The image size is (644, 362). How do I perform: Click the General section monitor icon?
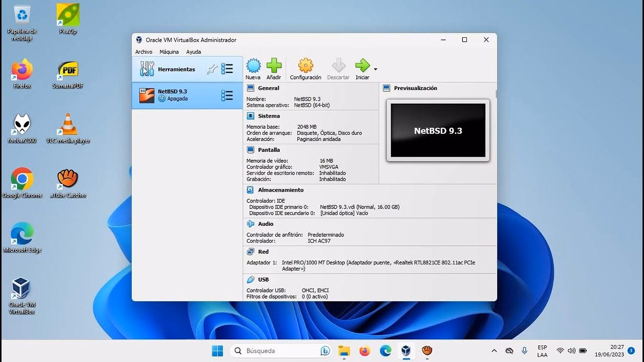251,88
